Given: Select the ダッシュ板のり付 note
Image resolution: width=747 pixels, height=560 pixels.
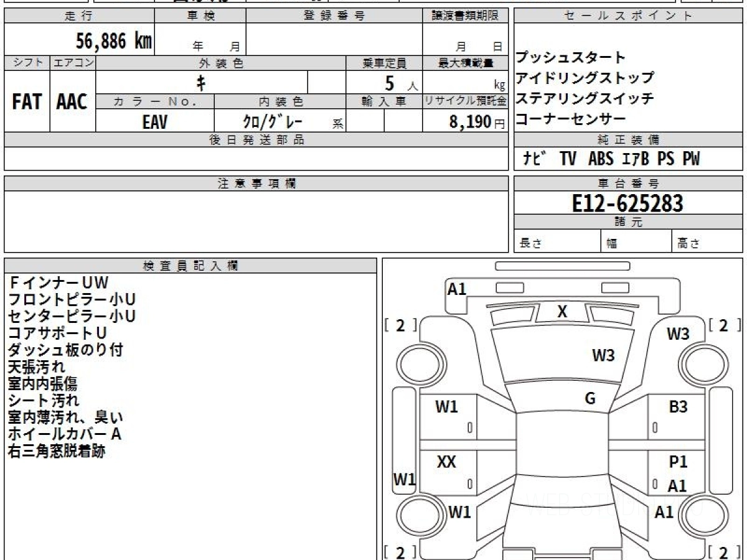Looking at the screenshot, I should 65,350.
